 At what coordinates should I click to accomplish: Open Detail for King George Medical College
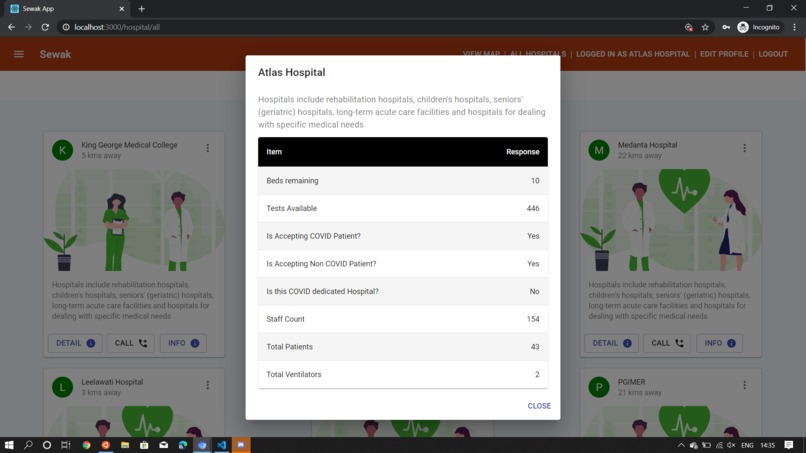[75, 343]
